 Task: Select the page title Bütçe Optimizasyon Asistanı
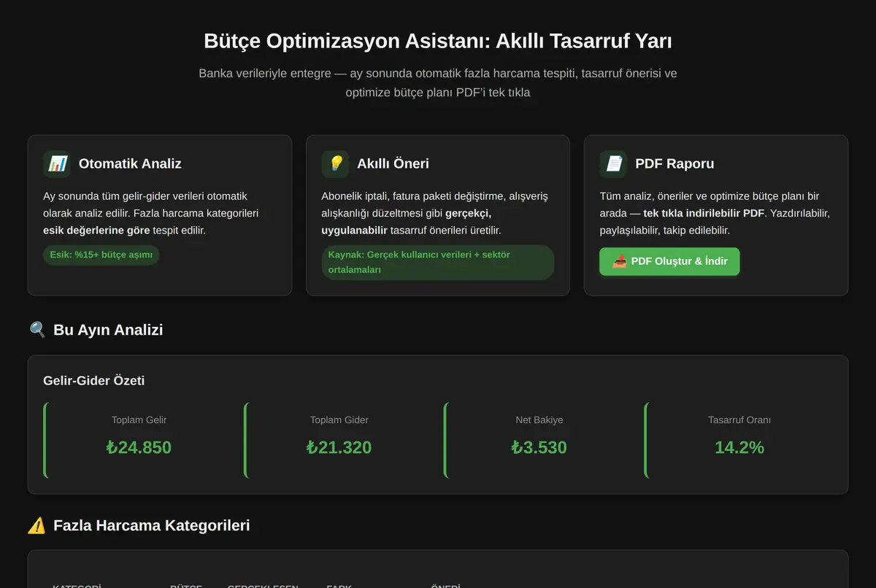point(438,41)
